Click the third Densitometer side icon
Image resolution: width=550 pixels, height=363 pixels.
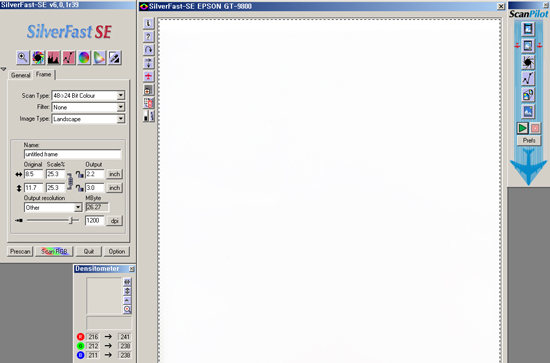coord(127,300)
